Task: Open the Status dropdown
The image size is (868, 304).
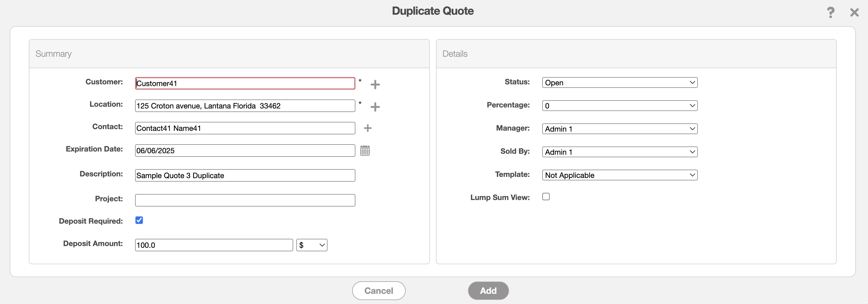Action: pos(619,83)
